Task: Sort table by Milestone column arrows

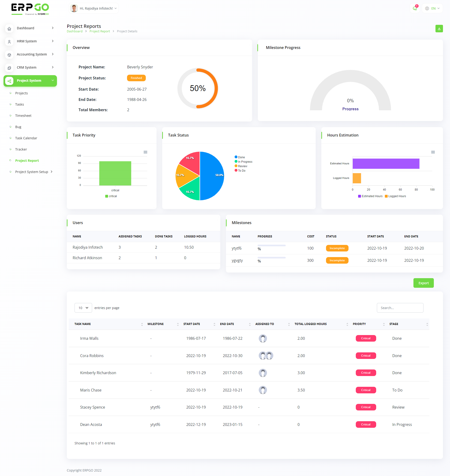Action: [x=178, y=324]
